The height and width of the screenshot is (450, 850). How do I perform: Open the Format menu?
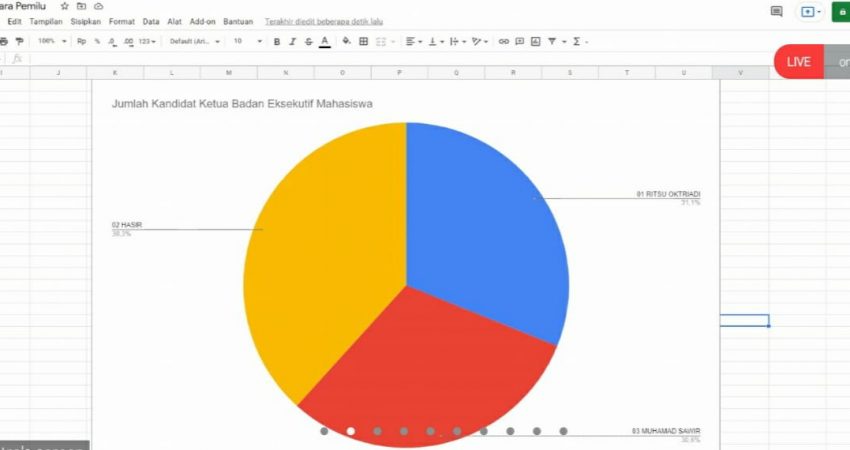pos(121,22)
